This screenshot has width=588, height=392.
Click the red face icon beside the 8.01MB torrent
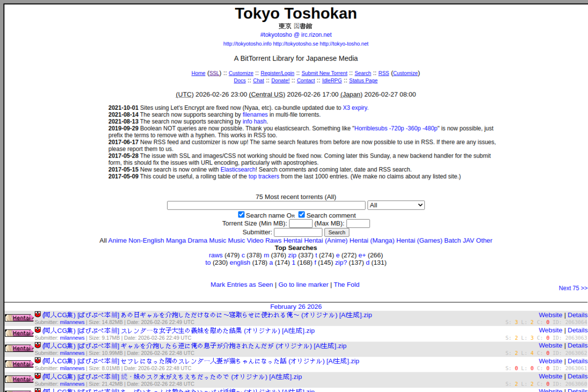click(x=37, y=361)
